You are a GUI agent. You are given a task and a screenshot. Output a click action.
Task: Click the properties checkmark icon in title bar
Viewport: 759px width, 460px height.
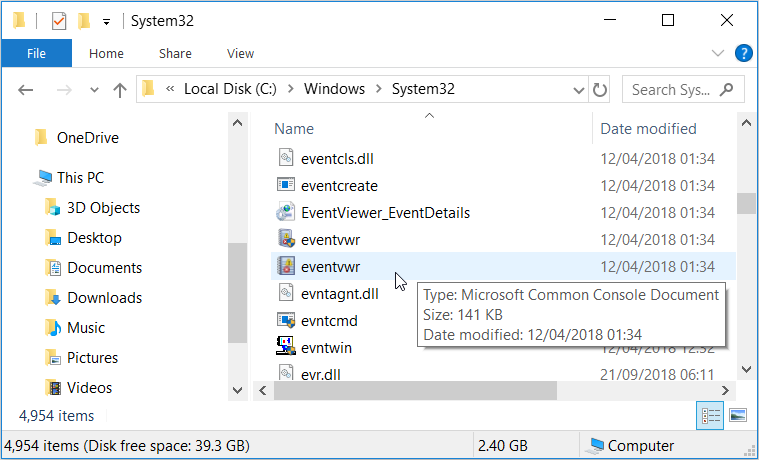coord(58,20)
